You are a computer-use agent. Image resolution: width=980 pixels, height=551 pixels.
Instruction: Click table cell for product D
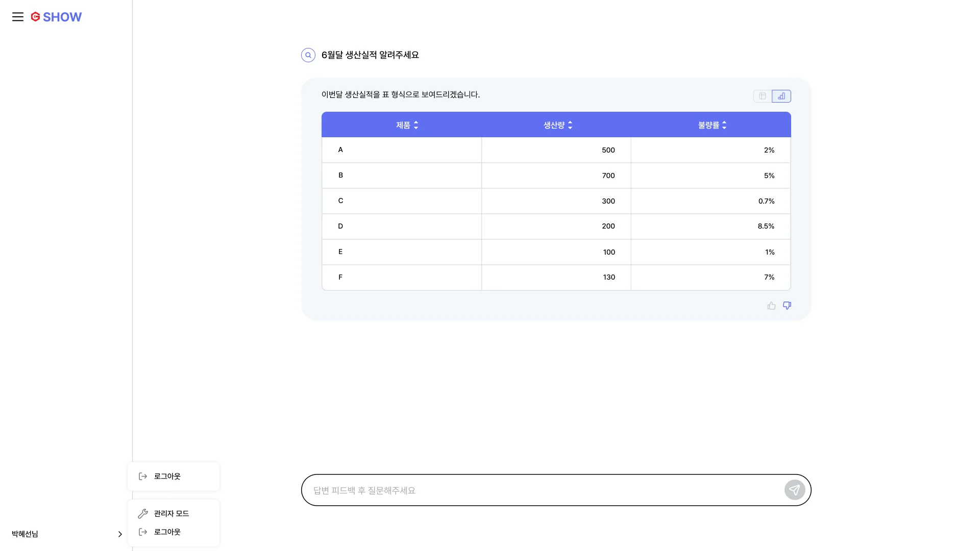[x=340, y=226]
